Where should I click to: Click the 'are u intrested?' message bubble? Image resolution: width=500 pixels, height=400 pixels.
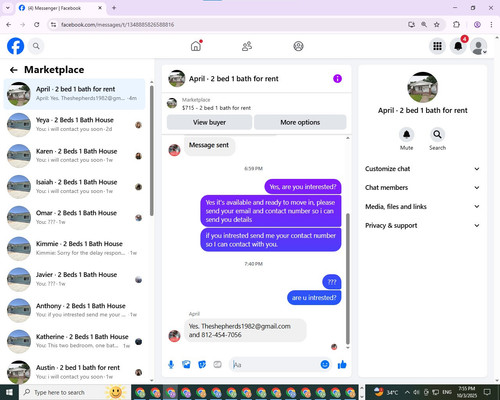tap(314, 298)
